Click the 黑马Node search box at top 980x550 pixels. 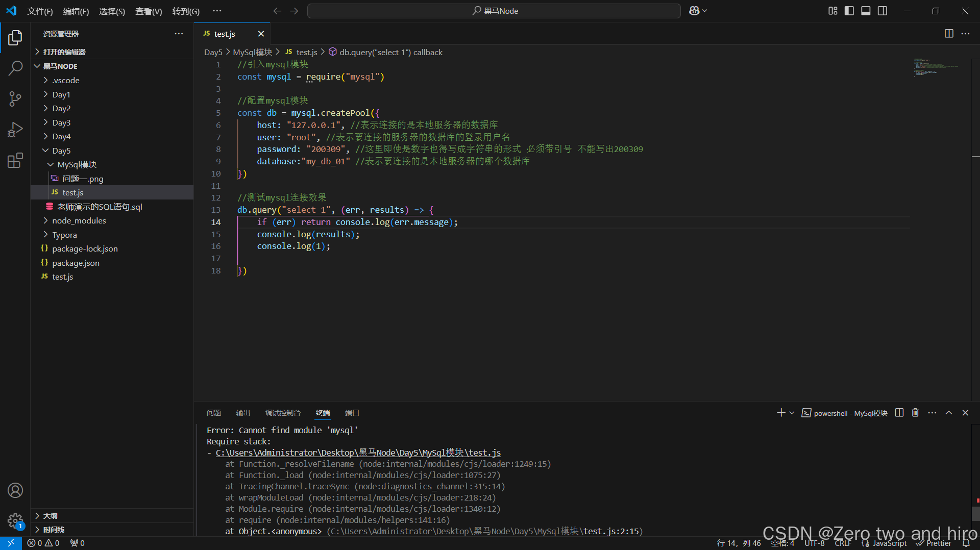[493, 10]
